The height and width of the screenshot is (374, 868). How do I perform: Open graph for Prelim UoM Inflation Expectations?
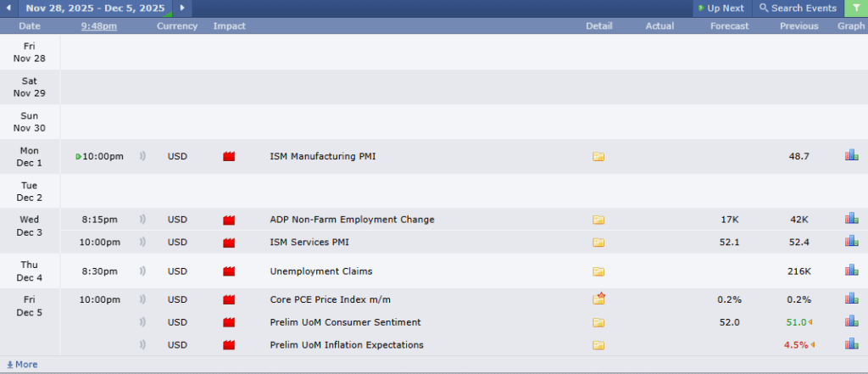pos(851,344)
